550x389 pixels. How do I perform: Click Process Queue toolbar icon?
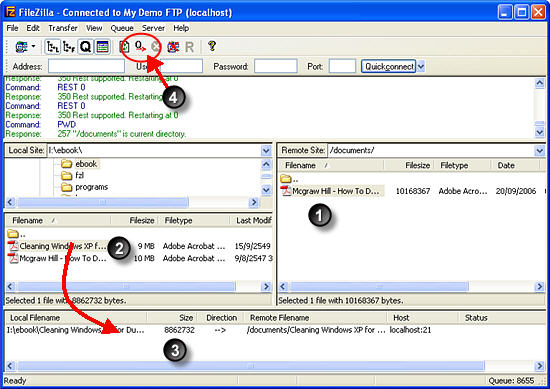pyautogui.click(x=140, y=46)
